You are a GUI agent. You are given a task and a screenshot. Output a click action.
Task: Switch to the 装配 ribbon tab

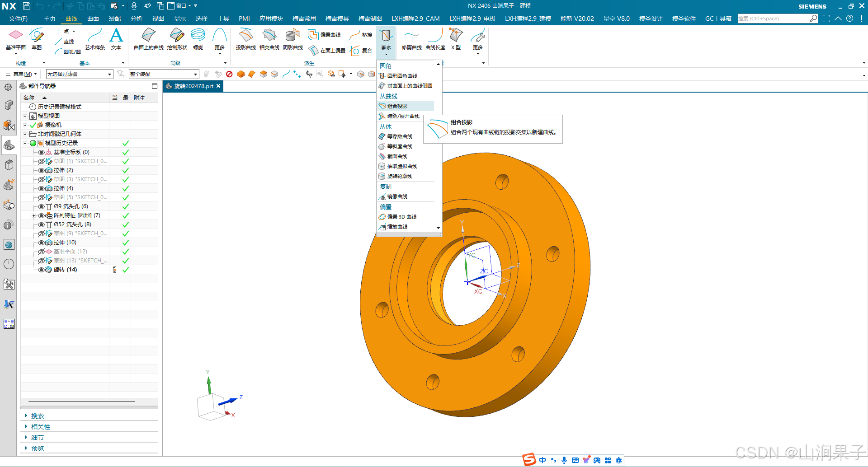115,19
